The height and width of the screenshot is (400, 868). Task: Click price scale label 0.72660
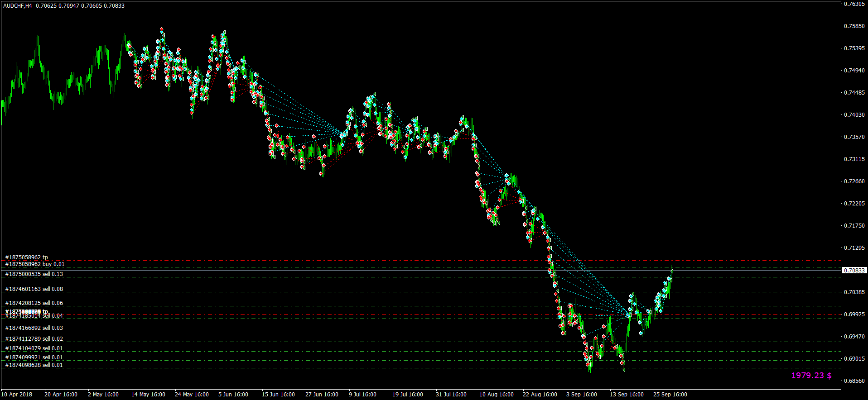pyautogui.click(x=854, y=181)
